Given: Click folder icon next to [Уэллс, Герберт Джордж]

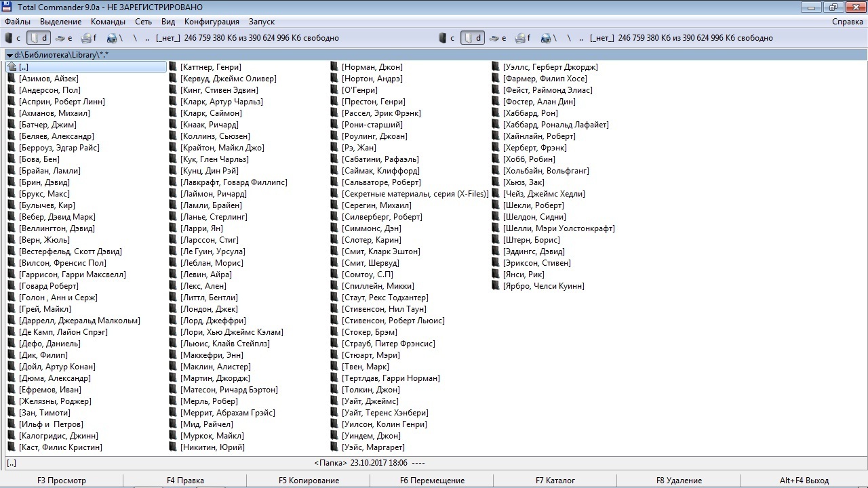Looking at the screenshot, I should click(x=496, y=67).
